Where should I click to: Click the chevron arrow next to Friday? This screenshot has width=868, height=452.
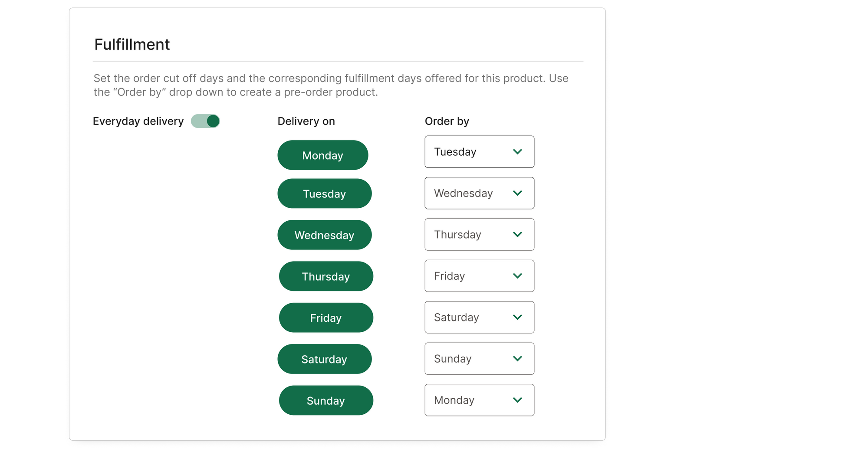pos(517,276)
